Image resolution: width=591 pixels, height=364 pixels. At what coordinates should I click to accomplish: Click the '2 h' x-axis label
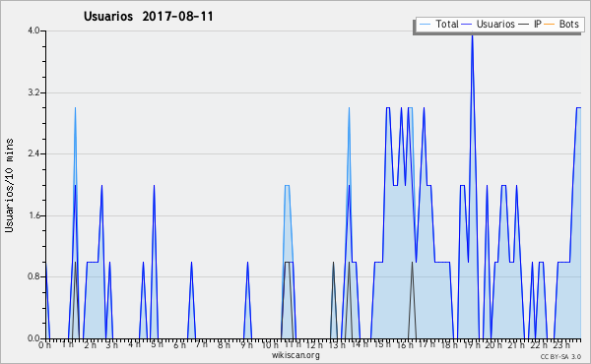(x=90, y=344)
